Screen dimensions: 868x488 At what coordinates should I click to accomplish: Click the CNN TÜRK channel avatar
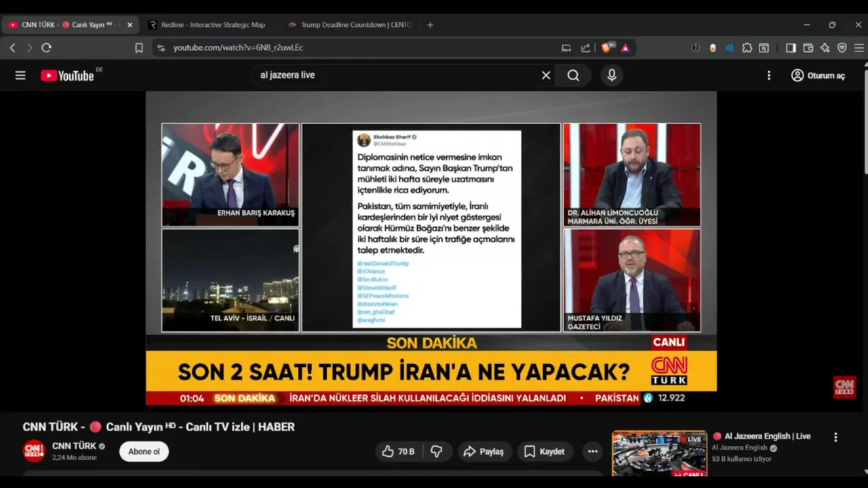(x=34, y=451)
